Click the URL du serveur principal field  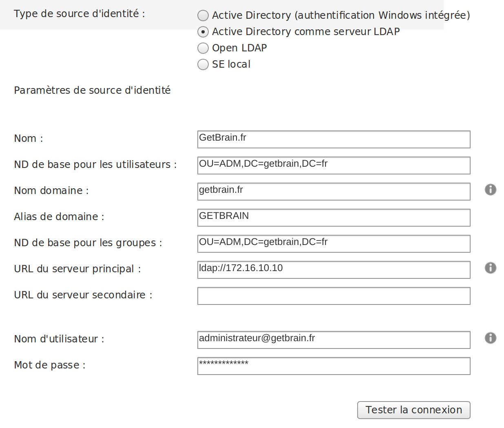click(x=334, y=270)
